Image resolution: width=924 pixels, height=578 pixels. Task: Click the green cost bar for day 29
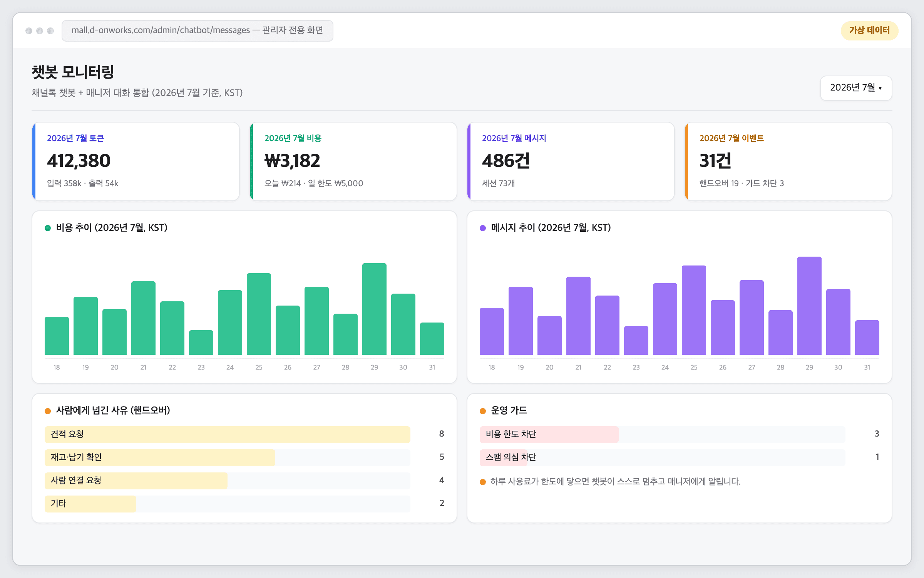[374, 309]
